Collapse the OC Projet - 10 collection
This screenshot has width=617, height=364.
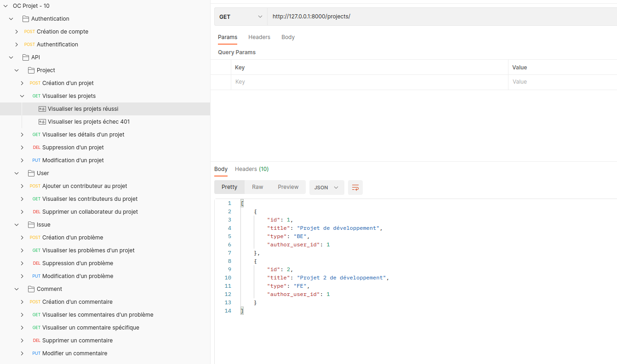6,6
